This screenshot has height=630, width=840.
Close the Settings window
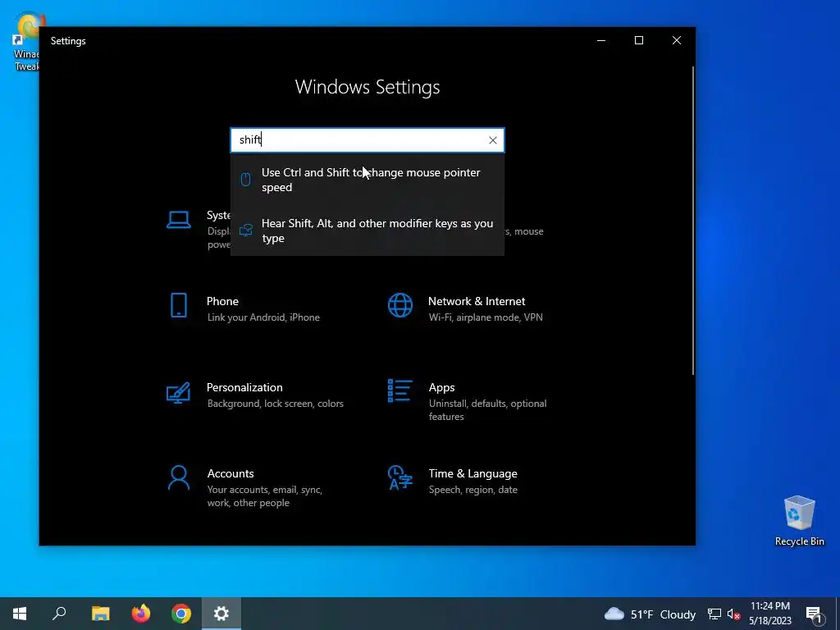[677, 41]
